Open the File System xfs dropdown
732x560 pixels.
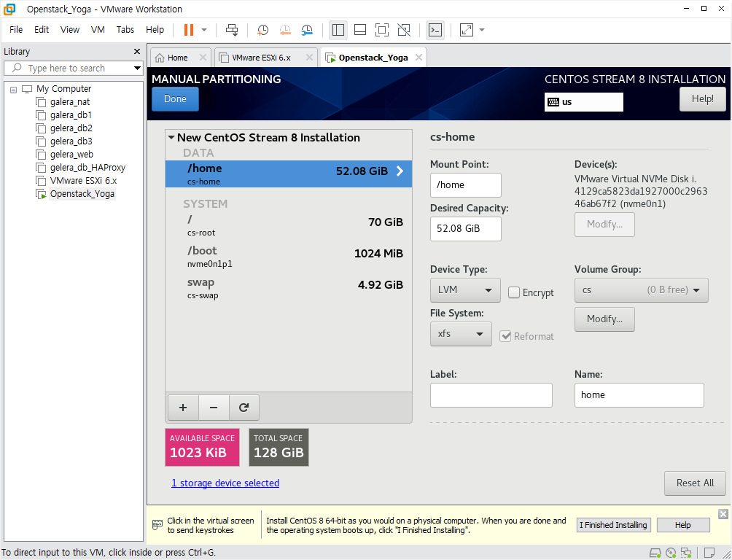(x=461, y=334)
